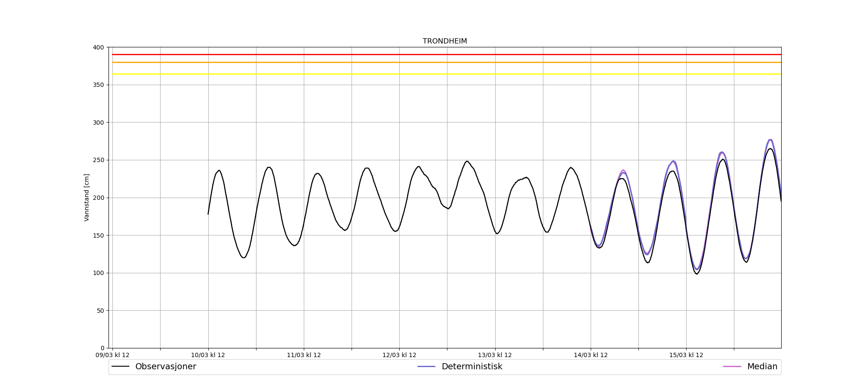The height and width of the screenshot is (391, 868).
Task: Click the black Observasjoner legend line marker
Action: [121, 367]
